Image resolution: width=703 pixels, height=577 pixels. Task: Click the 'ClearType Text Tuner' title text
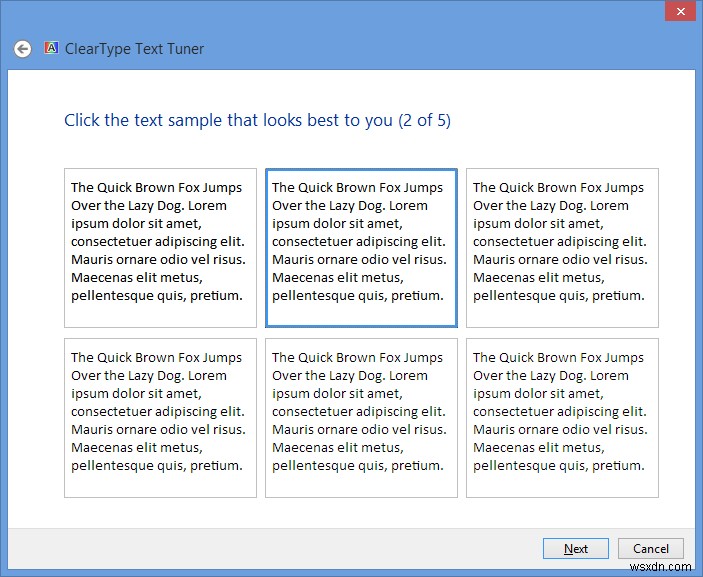pos(135,48)
